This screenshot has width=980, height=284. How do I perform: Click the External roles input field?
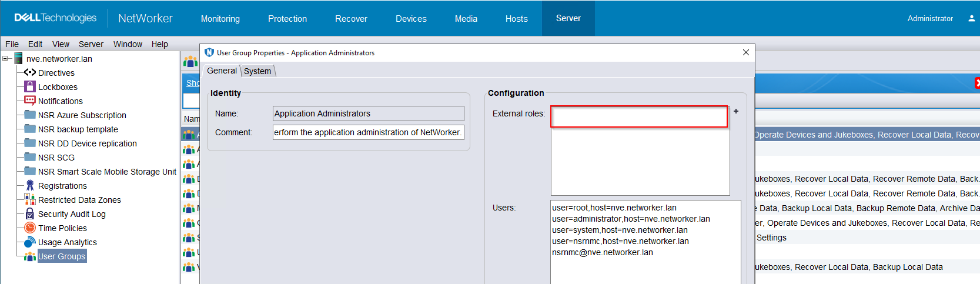tap(639, 116)
